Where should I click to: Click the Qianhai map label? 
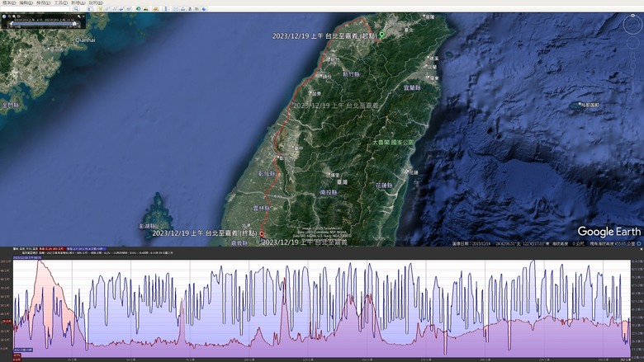[85, 40]
